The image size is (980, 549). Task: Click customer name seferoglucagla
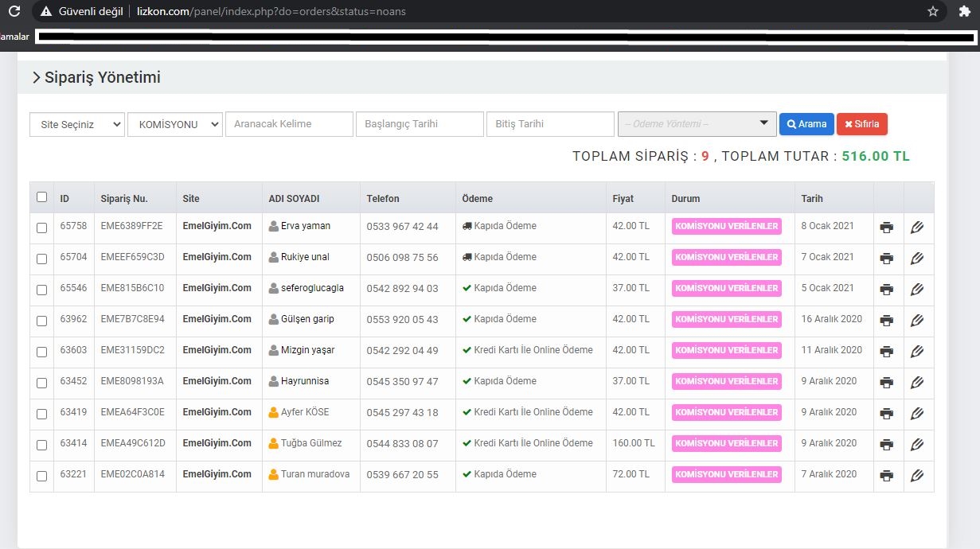(x=312, y=288)
